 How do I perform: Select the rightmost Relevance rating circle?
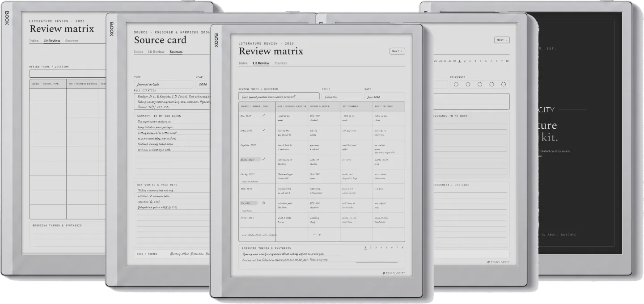504,84
